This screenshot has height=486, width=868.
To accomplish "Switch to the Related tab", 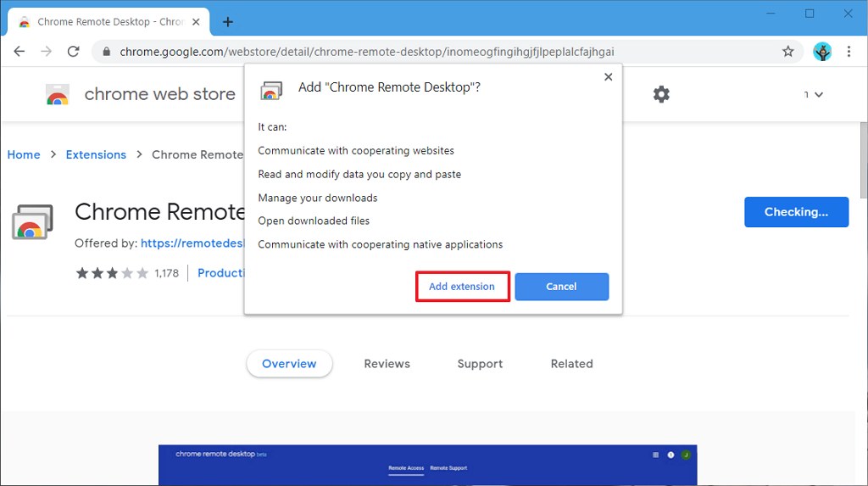I will 571,364.
